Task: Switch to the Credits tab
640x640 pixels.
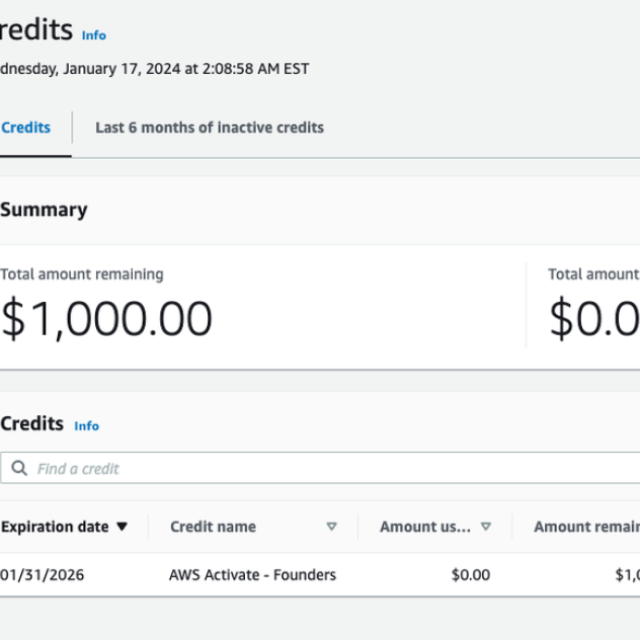Action: (26, 128)
